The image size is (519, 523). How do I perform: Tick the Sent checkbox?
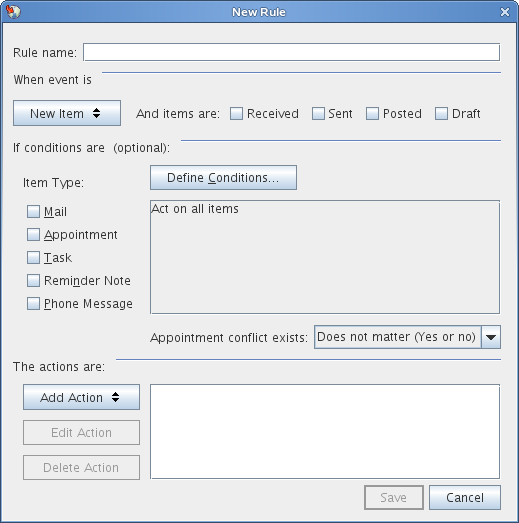point(318,113)
